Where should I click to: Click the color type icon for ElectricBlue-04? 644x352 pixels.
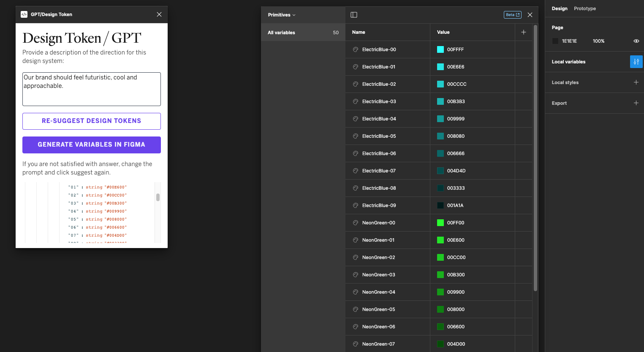pos(356,119)
